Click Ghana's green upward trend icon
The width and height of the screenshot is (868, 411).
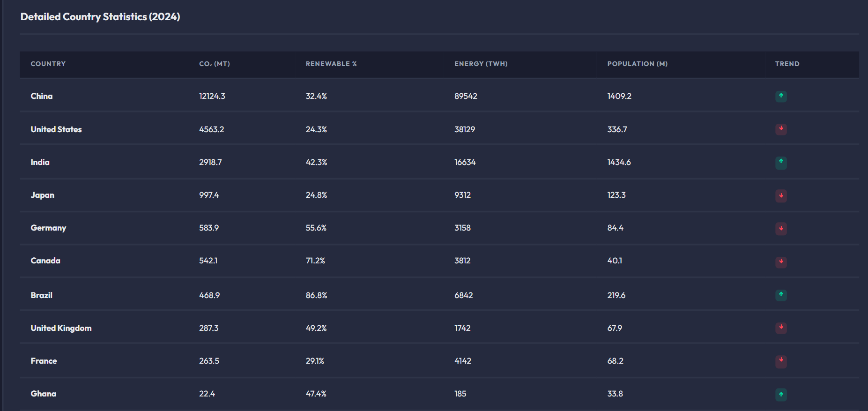coord(780,394)
